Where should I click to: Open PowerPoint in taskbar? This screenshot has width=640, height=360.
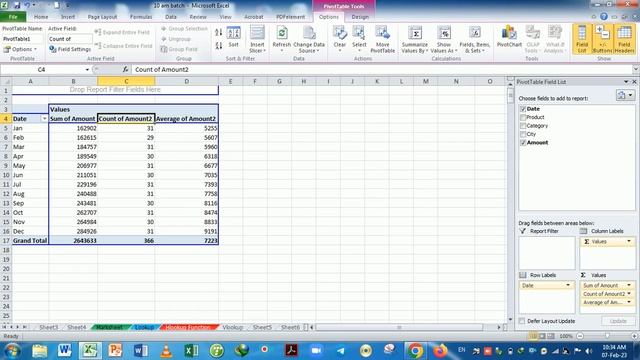(115, 351)
